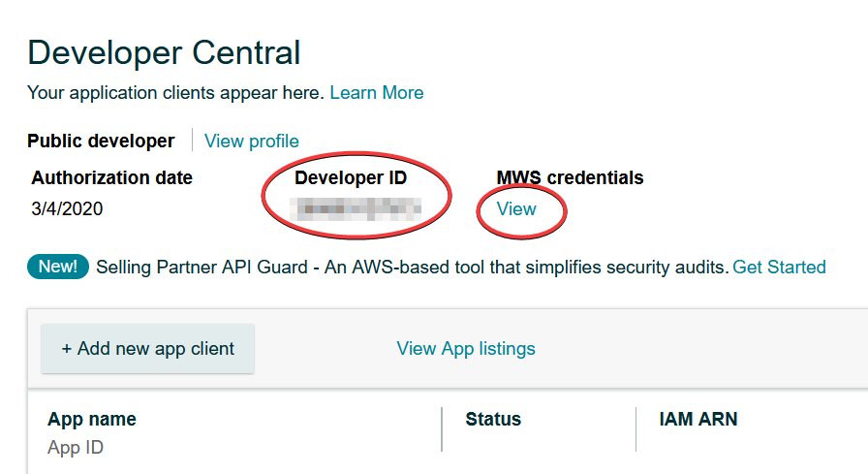Click the Authorization date label
This screenshot has height=474, width=868.
pos(111,177)
